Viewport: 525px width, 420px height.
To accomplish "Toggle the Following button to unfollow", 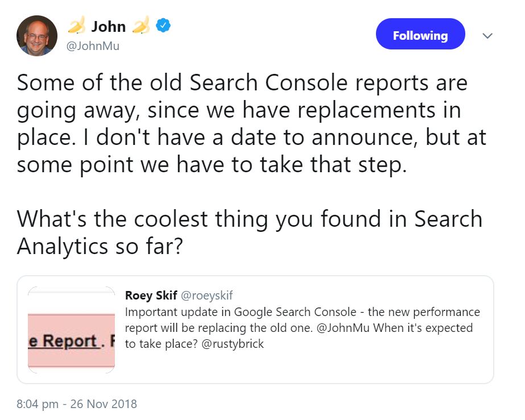I will tap(420, 34).
